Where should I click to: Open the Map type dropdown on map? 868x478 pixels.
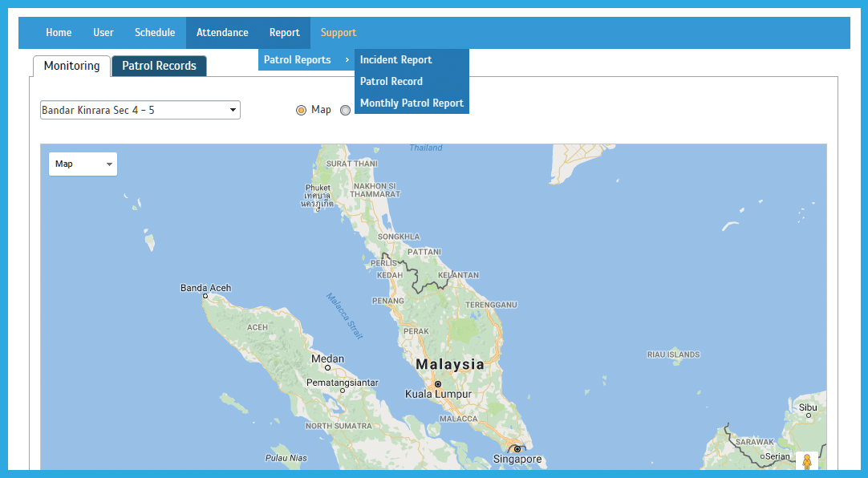[x=83, y=164]
